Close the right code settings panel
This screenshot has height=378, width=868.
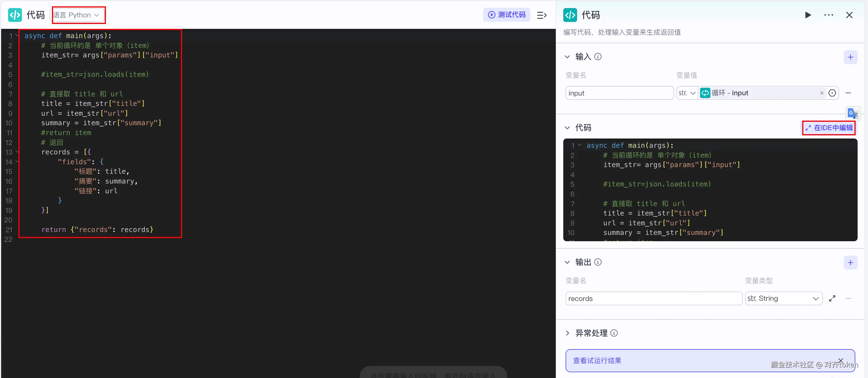[849, 15]
